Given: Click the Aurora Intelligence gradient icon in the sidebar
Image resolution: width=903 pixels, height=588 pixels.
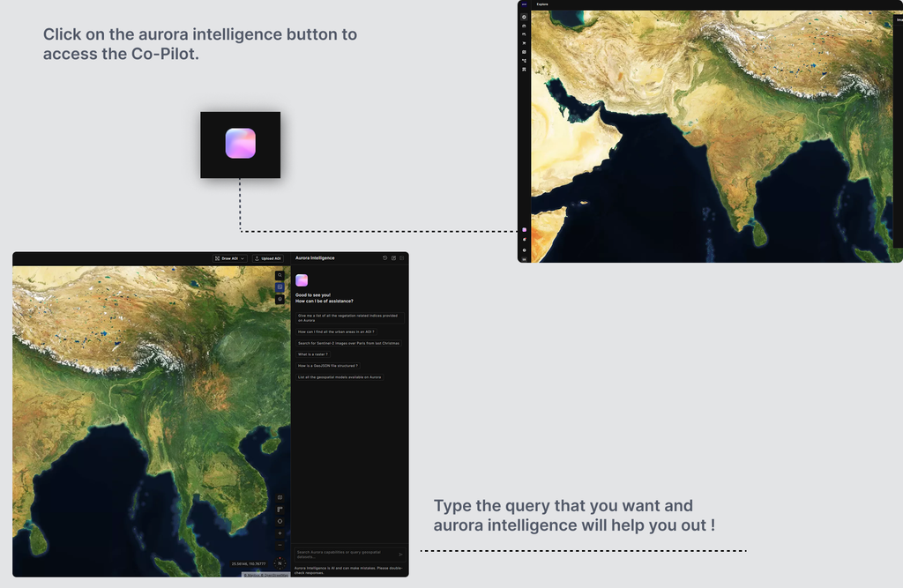Looking at the screenshot, I should 524,230.
